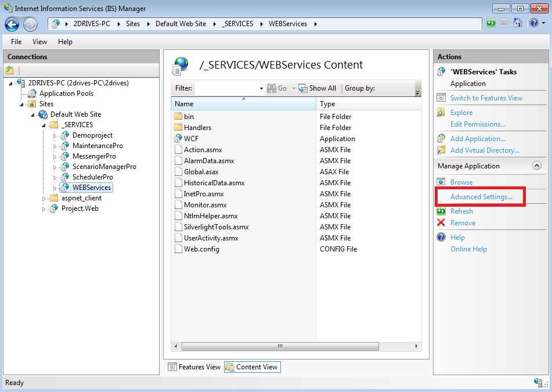Viewport: 552px width, 392px height.
Task: Open Advanced Settings link
Action: 481,197
